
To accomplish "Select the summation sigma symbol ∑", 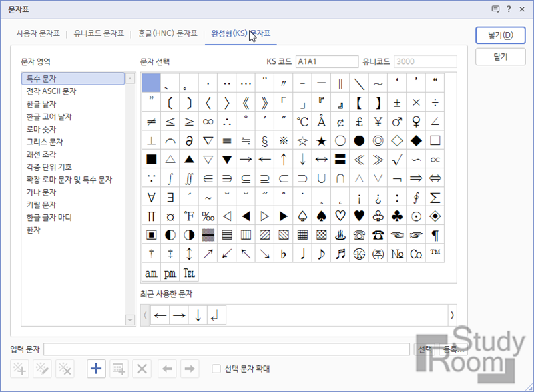I will (x=435, y=197).
